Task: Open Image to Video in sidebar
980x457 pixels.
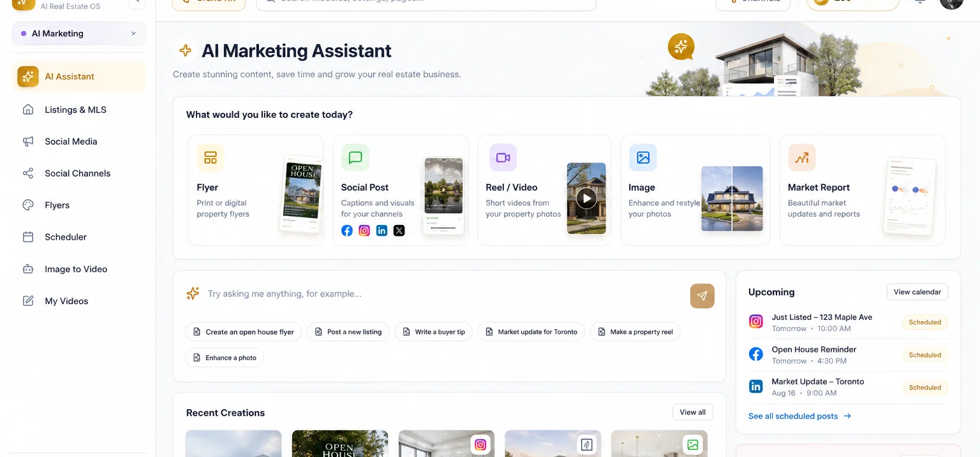Action: pos(76,269)
